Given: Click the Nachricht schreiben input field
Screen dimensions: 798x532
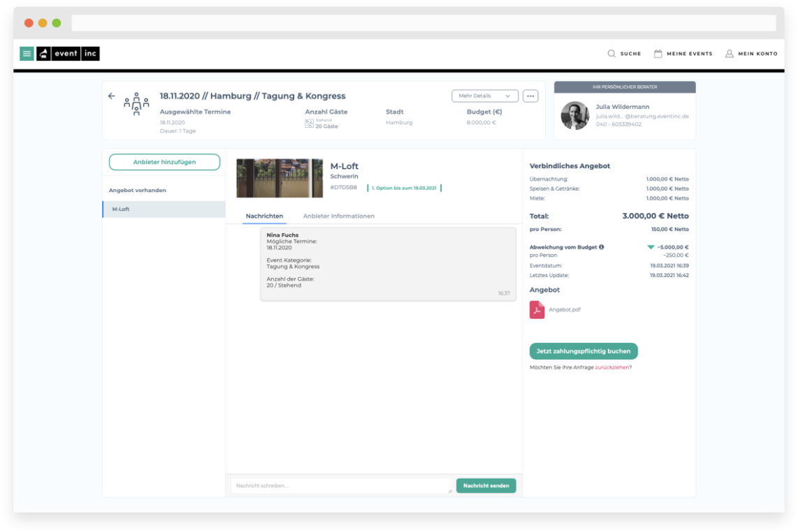Looking at the screenshot, I should pyautogui.click(x=342, y=485).
